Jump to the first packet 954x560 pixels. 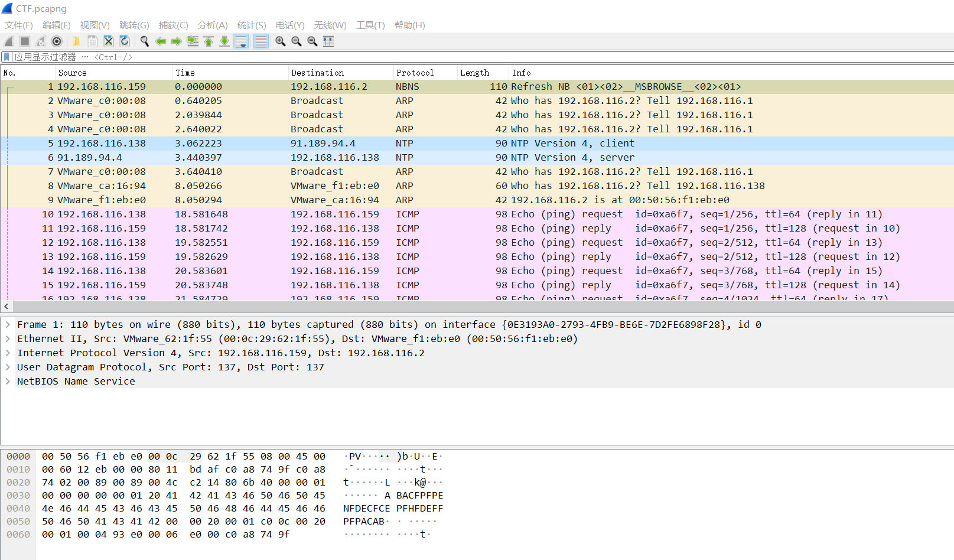[x=209, y=41]
